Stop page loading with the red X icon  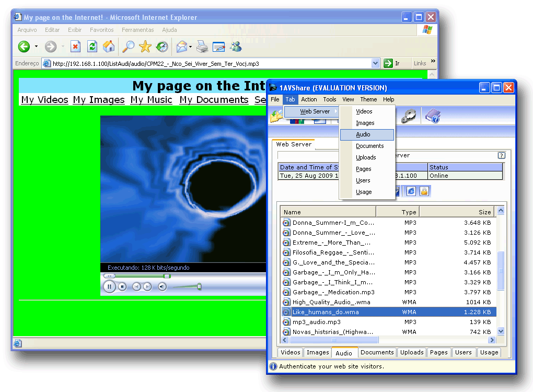tap(75, 46)
